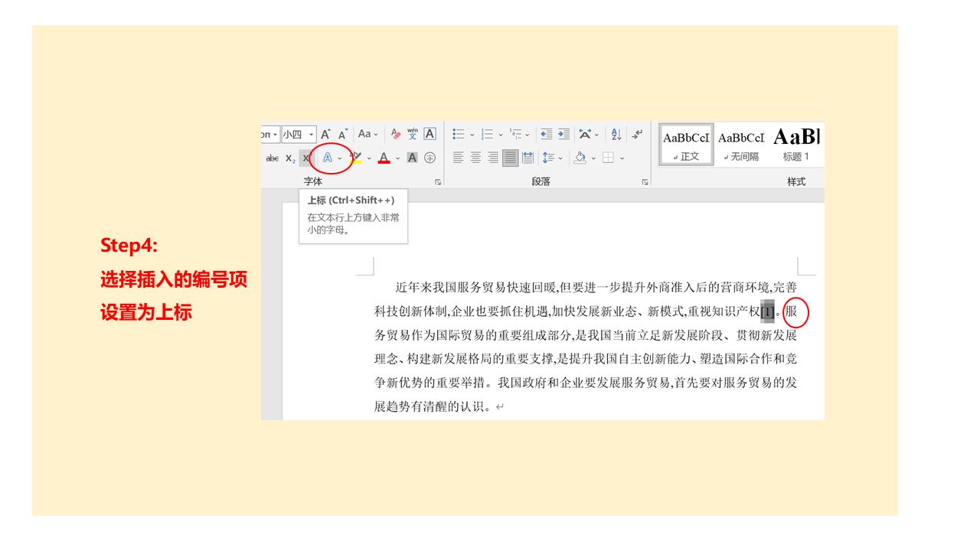Open the line spacing dropdown
Image resolution: width=980 pixels, height=551 pixels.
click(551, 158)
